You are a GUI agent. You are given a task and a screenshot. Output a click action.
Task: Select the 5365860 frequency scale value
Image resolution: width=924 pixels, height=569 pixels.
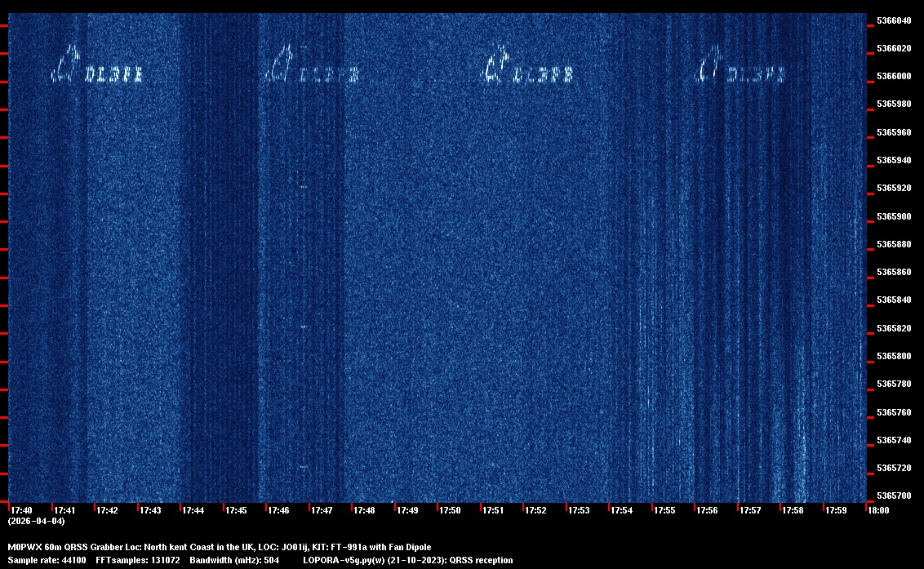[894, 273]
